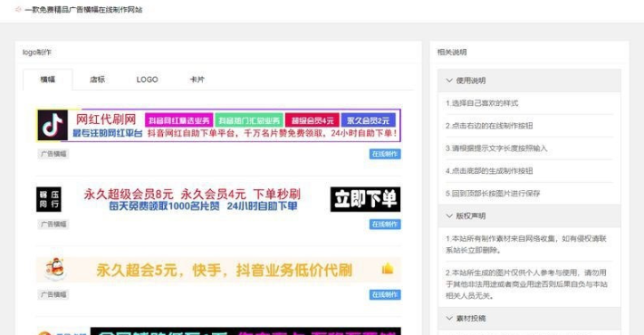Image resolution: width=644 pixels, height=335 pixels.
Task: Click the 广告横幅 tag under the third banner
Action: point(53,294)
